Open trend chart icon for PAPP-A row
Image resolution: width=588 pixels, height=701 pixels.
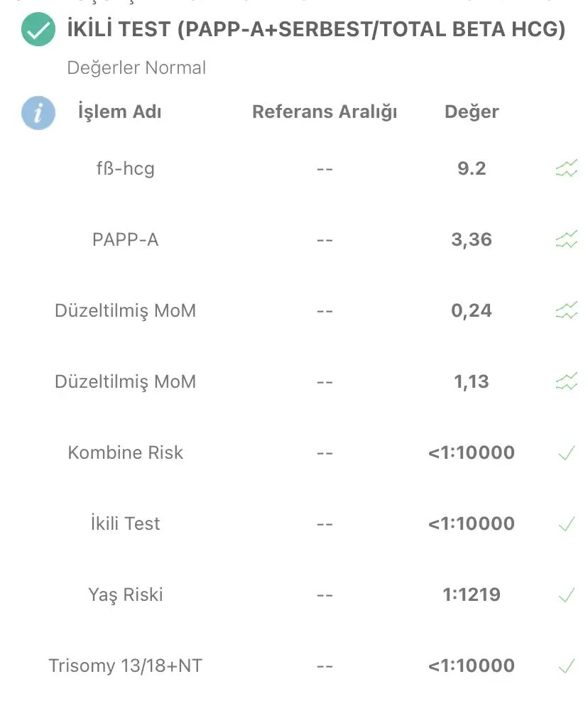click(x=567, y=239)
